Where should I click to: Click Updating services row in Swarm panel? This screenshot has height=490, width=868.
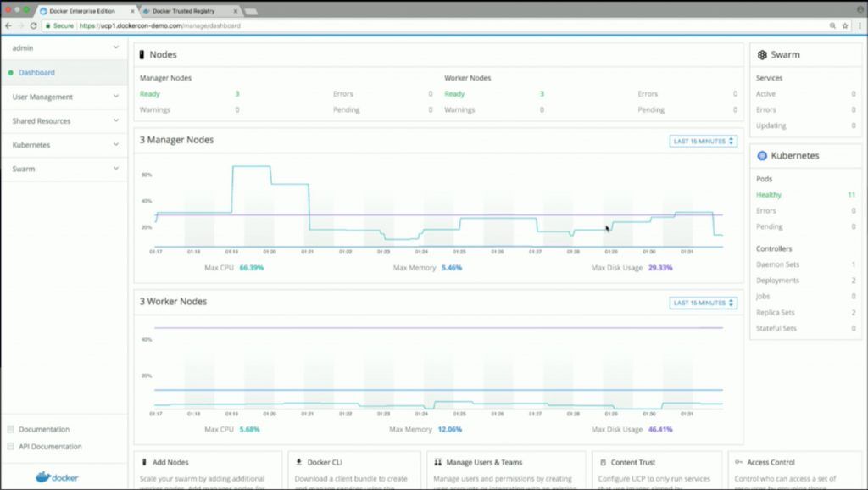coord(805,125)
